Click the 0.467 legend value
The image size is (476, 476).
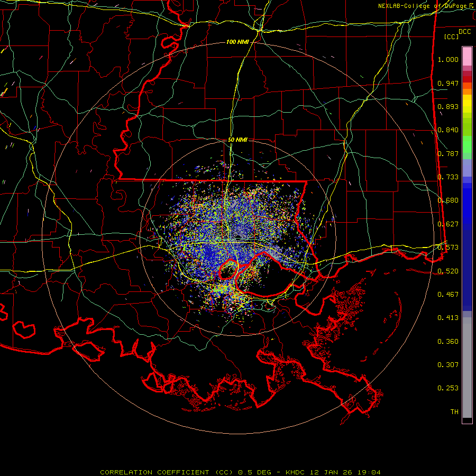(448, 295)
